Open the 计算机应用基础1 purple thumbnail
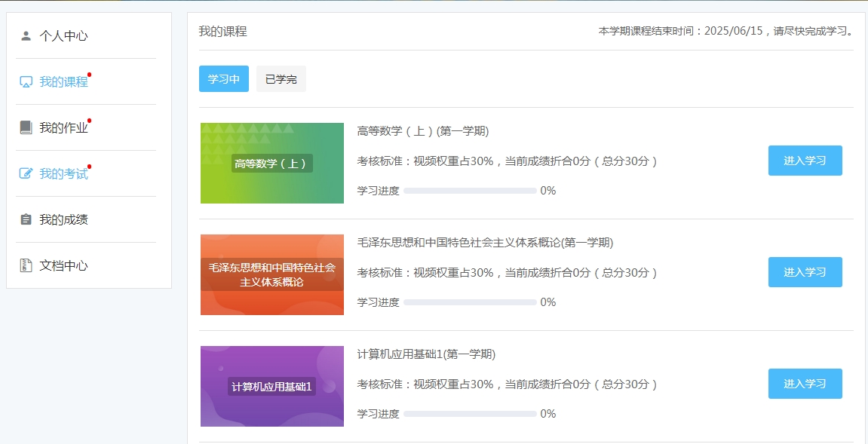 point(271,387)
